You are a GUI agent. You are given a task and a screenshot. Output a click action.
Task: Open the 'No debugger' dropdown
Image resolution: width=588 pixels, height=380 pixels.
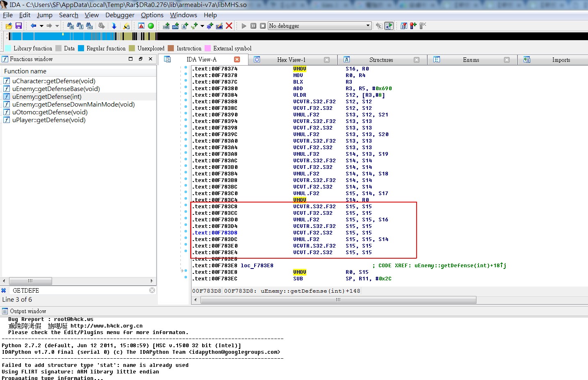(x=320, y=26)
